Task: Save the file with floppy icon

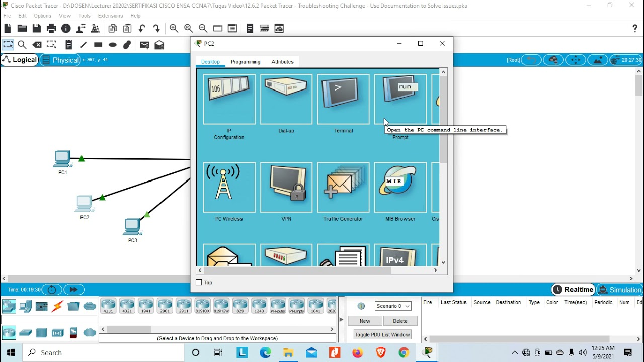Action: coord(37,29)
